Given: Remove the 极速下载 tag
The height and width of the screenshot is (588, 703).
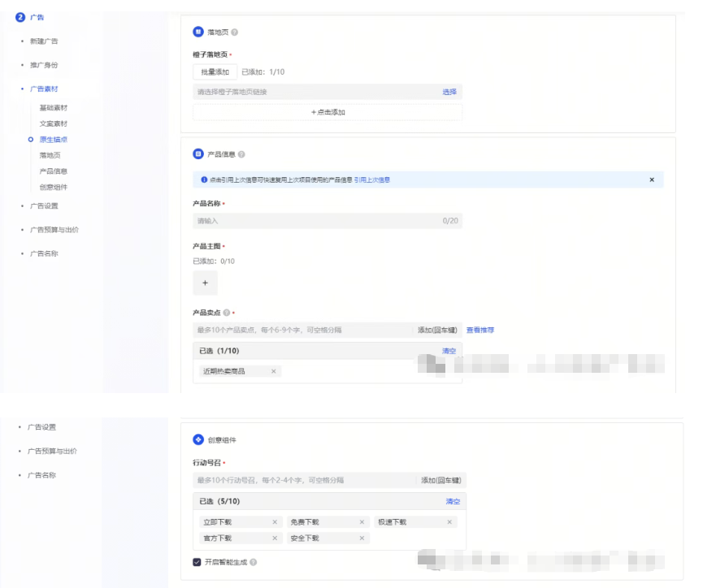Looking at the screenshot, I should (449, 522).
